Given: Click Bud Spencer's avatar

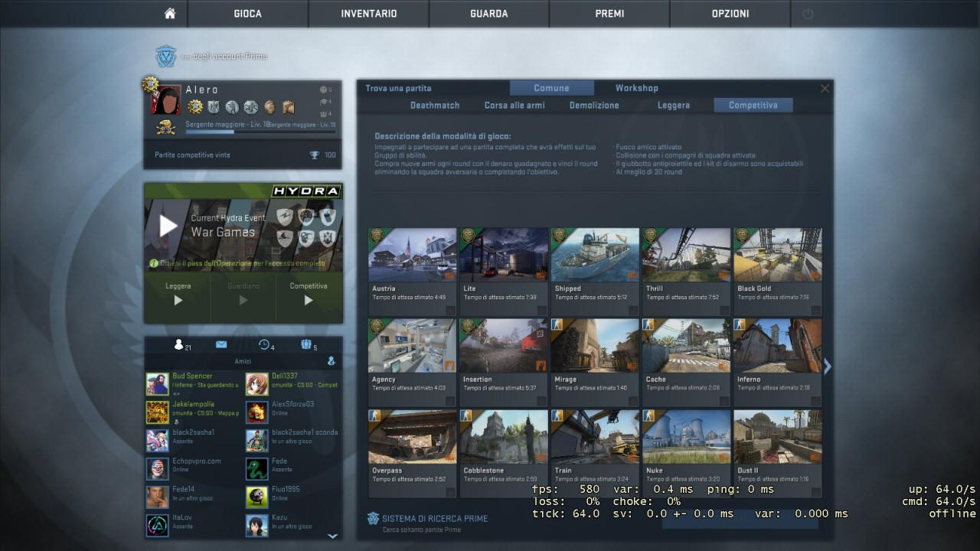Looking at the screenshot, I should pyautogui.click(x=157, y=384).
